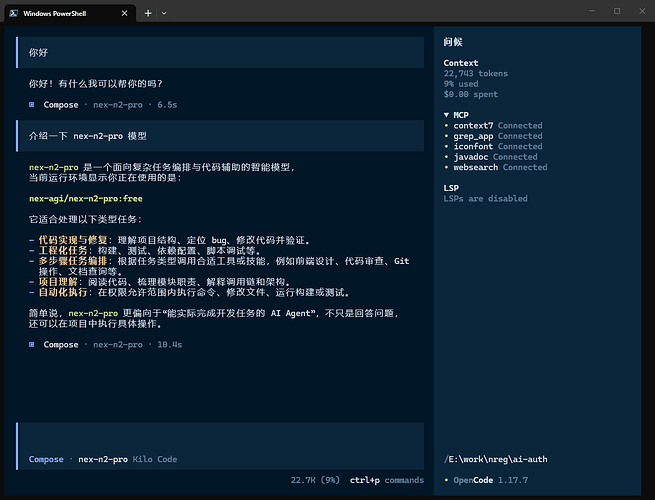Viewport: 655px width, 500px height.
Task: Click the nex-agi/nex-n2-pro:free text
Action: tap(86, 198)
